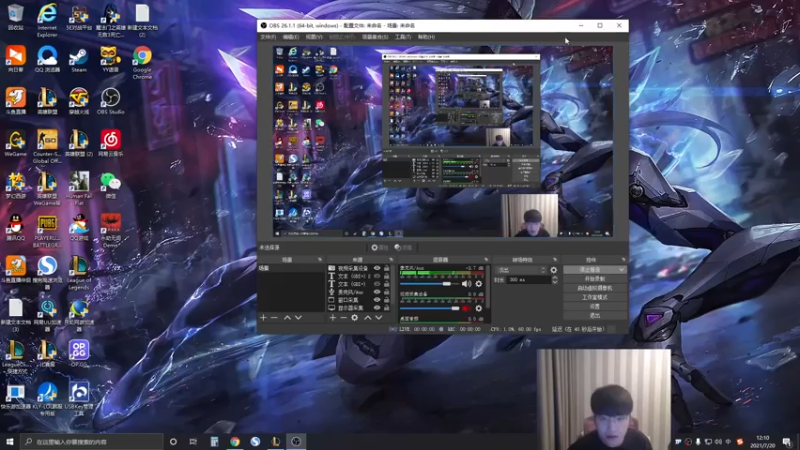Open the 工具(T) menu
The image size is (800, 450).
click(x=403, y=37)
